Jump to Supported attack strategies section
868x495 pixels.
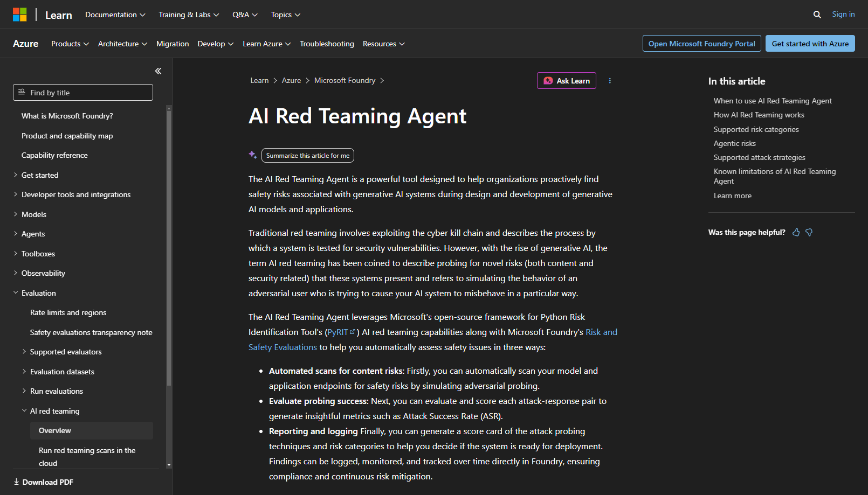pyautogui.click(x=759, y=157)
